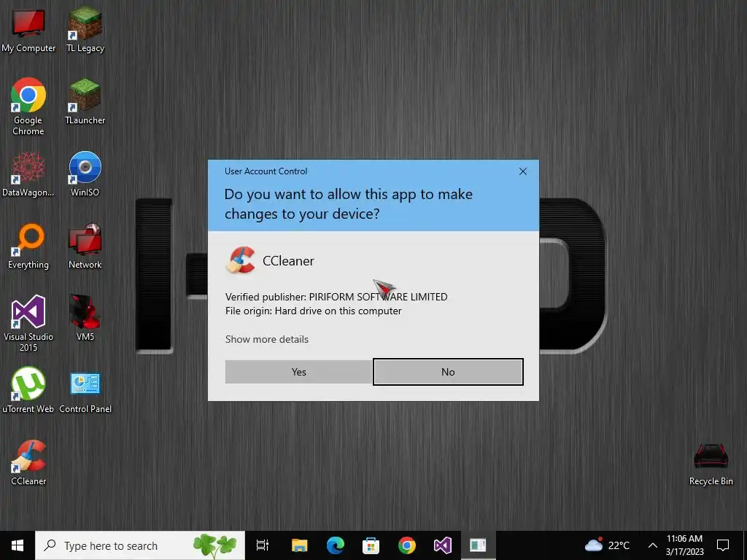Image resolution: width=747 pixels, height=560 pixels.
Task: Open the weather widget showing 22°C
Action: pyautogui.click(x=607, y=545)
